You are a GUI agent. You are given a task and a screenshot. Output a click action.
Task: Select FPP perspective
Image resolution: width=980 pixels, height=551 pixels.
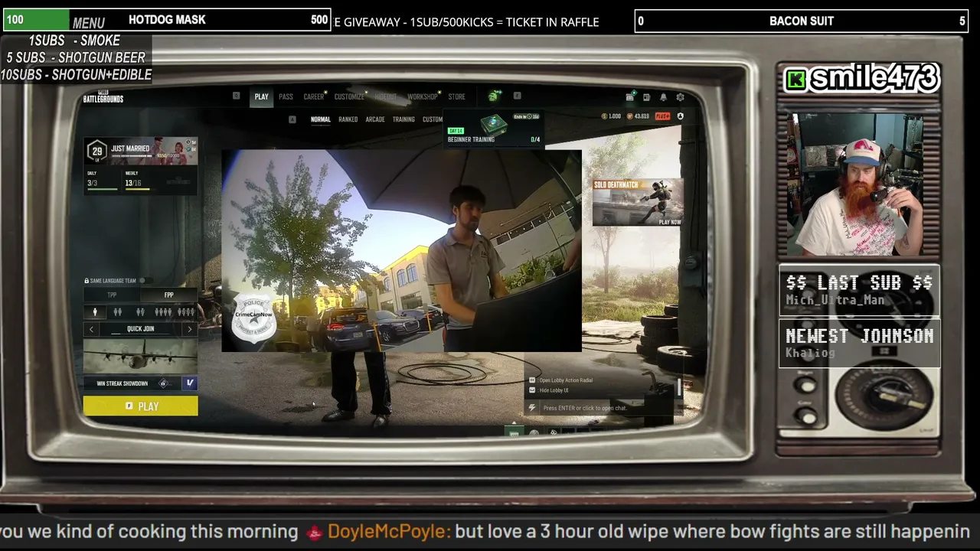pos(168,295)
